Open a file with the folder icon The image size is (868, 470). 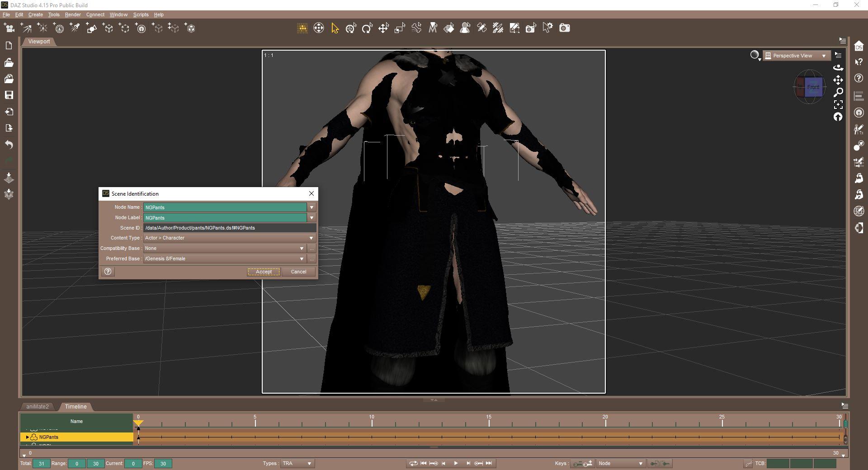pyautogui.click(x=9, y=62)
